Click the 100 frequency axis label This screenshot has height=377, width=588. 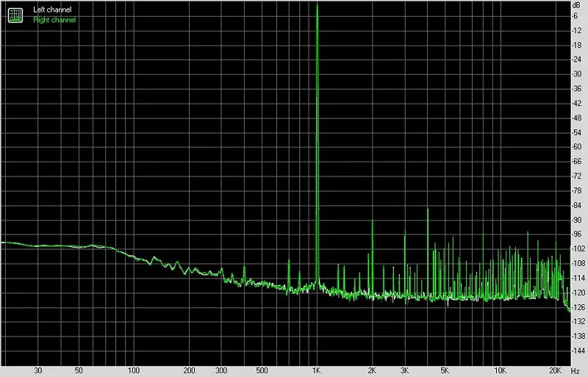[134, 371]
